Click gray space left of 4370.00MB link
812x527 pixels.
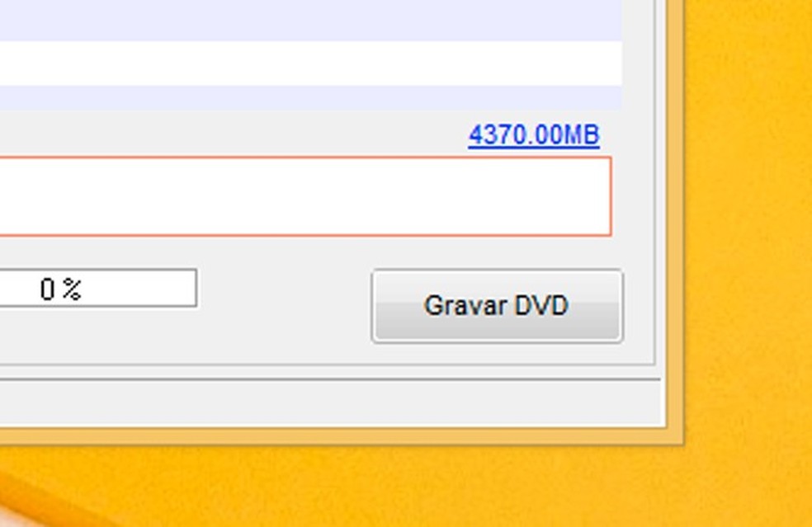tap(233, 134)
